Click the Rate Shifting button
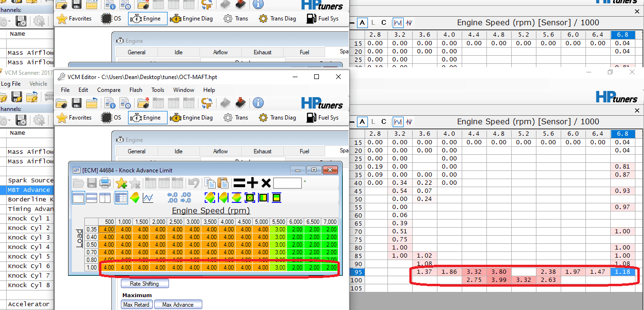 click(145, 284)
